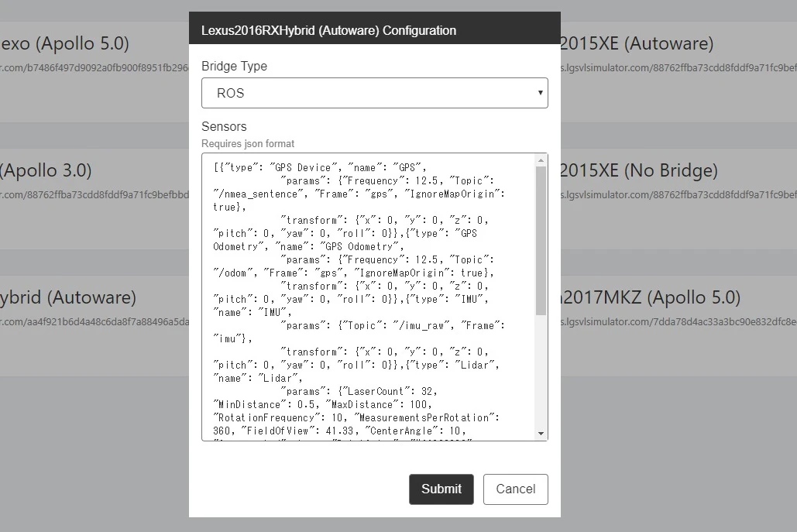The image size is (797, 532).
Task: Select the exo (Apollo 5.0) vehicle in background
Action: (64, 43)
